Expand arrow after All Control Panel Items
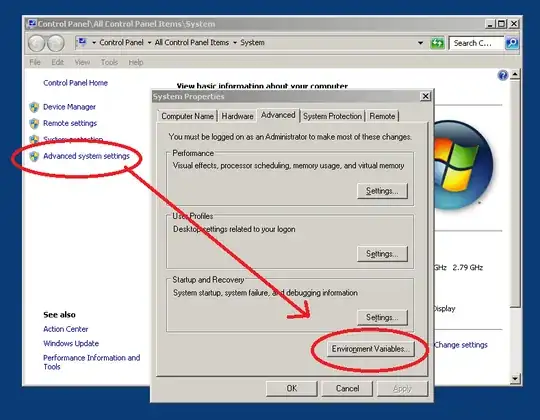This screenshot has width=540, height=420. [235, 43]
